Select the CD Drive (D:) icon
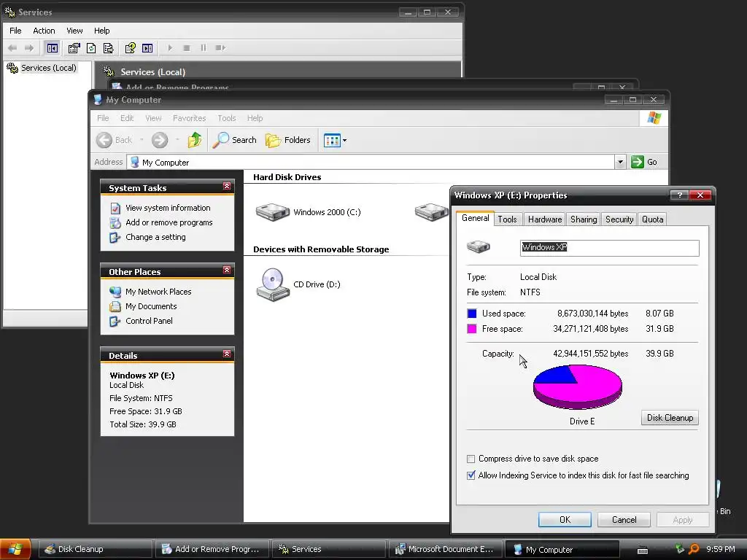 coord(273,284)
